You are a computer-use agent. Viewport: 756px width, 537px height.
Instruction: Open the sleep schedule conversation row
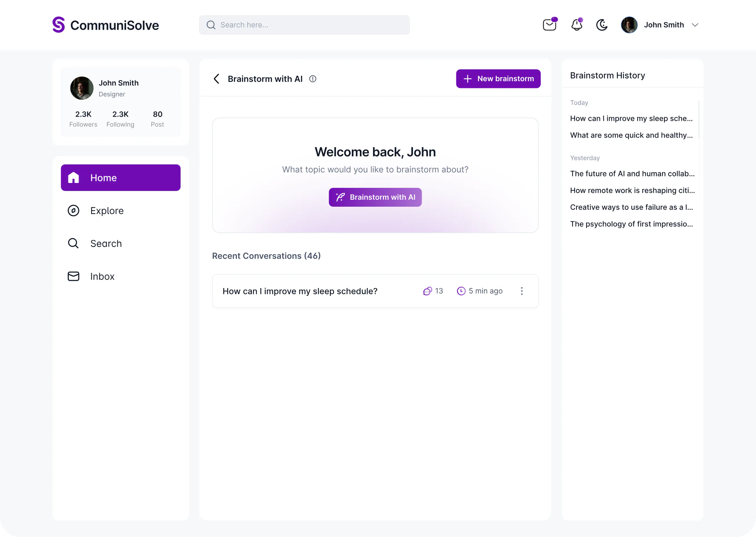click(x=375, y=291)
